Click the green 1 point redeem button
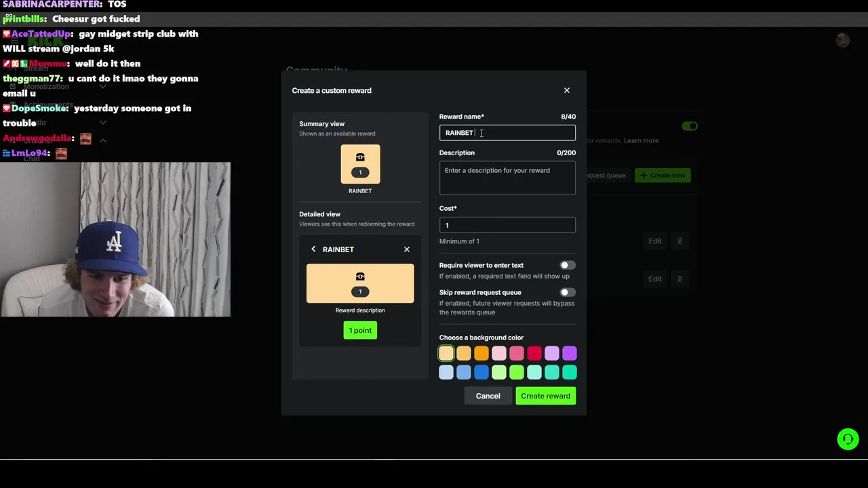868x488 pixels. (360, 331)
